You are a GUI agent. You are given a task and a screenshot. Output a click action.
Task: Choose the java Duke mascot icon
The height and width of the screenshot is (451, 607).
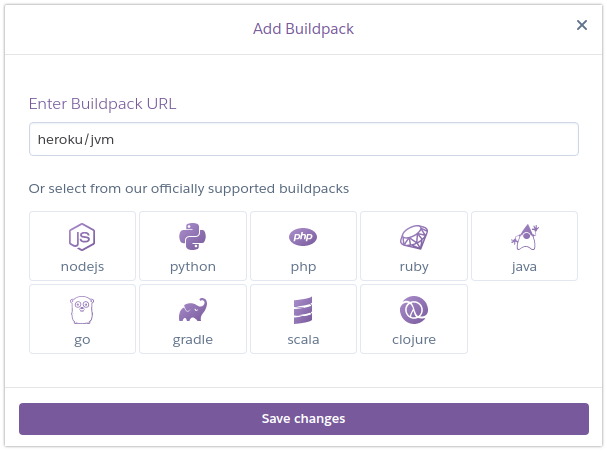(525, 237)
